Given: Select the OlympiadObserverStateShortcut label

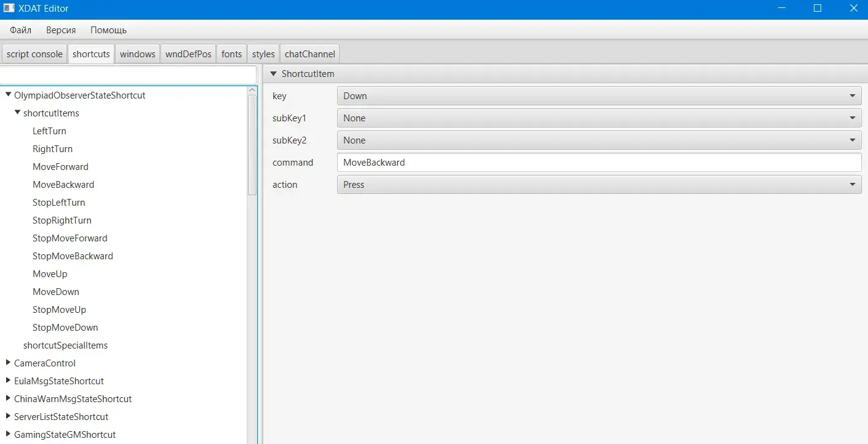Looking at the screenshot, I should 80,95.
